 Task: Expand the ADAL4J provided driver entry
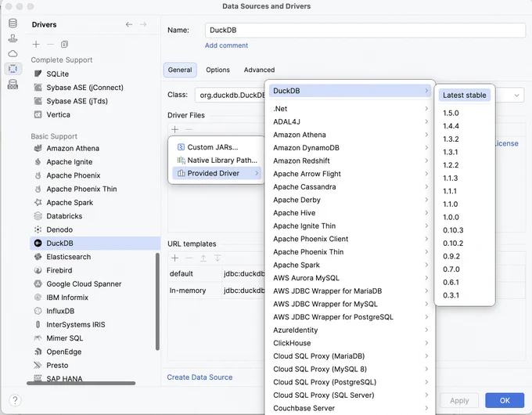point(350,121)
